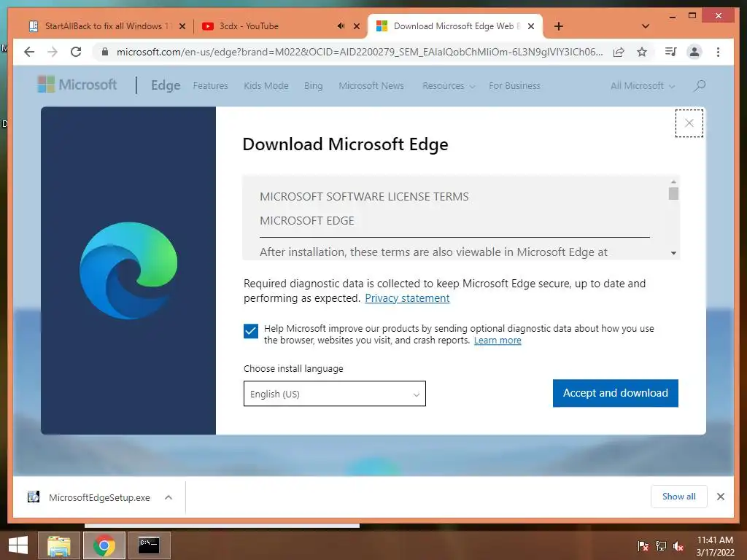Image resolution: width=747 pixels, height=560 pixels.
Task: Open the tab search chevron
Action: (646, 26)
